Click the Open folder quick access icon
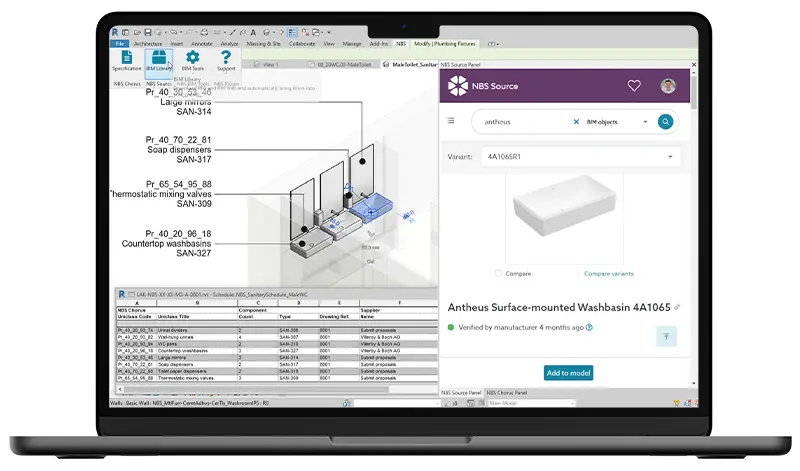 [x=137, y=32]
